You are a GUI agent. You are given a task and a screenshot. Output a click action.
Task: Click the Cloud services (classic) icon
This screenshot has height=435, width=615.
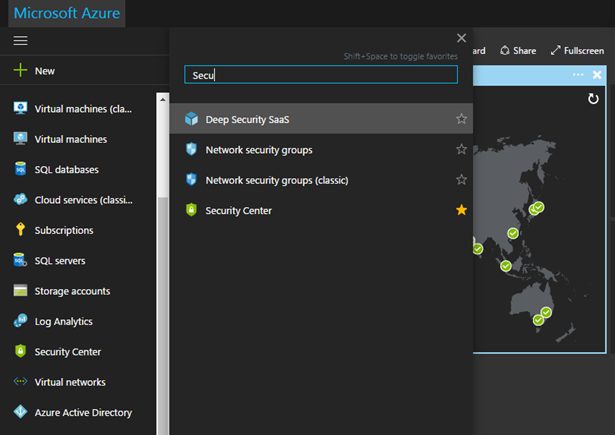click(x=20, y=199)
